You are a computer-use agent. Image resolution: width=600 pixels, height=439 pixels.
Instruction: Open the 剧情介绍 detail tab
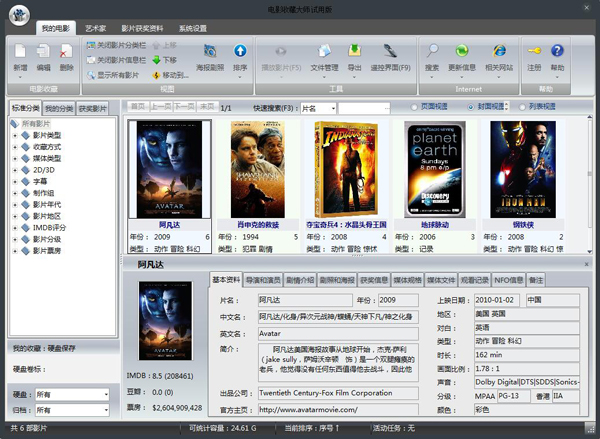click(300, 280)
